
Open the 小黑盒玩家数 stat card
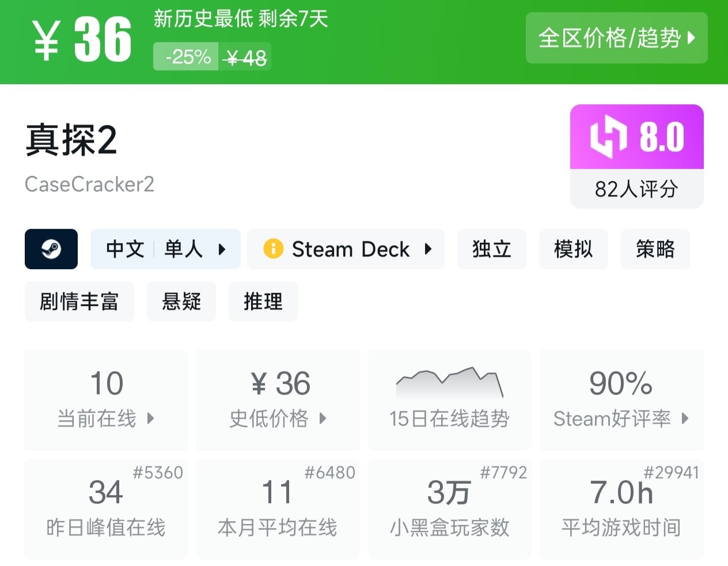[449, 509]
